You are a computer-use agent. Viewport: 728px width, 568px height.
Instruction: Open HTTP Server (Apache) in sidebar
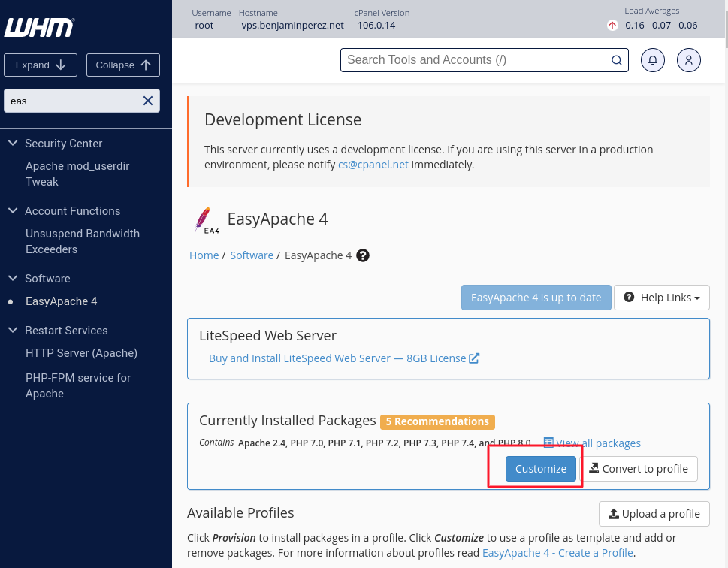[x=81, y=353]
